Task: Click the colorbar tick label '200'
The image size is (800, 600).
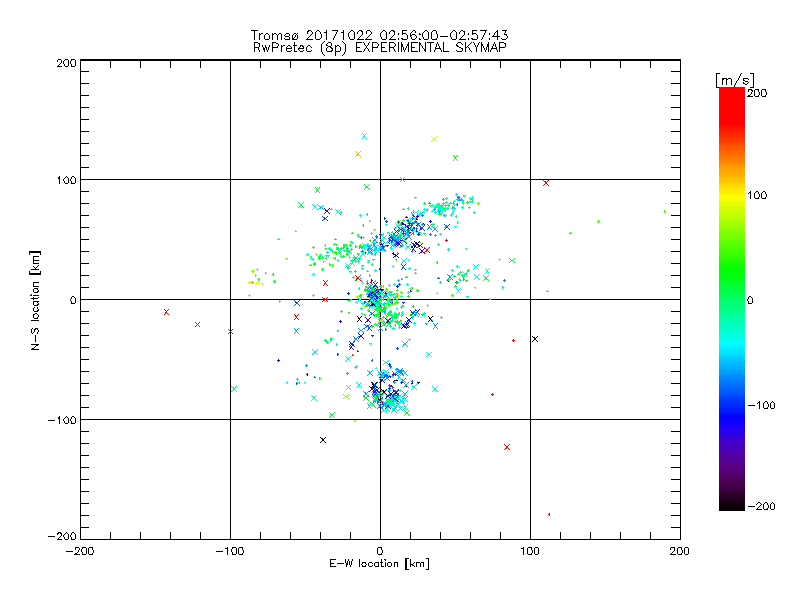Action: click(x=757, y=92)
